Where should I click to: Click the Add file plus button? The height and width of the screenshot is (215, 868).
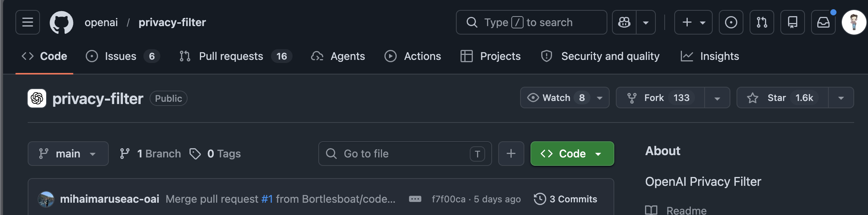point(511,154)
